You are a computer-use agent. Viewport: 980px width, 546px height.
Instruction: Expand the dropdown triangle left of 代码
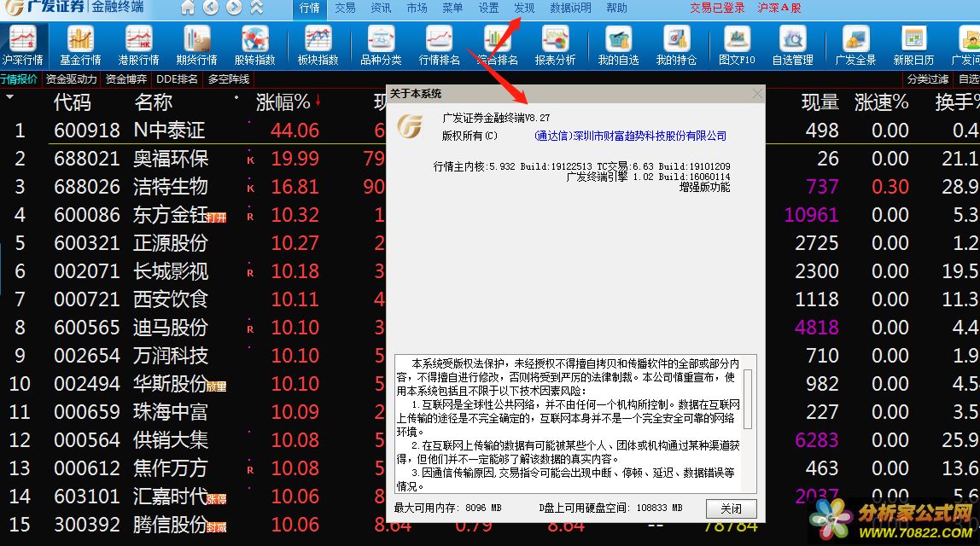coord(9,97)
